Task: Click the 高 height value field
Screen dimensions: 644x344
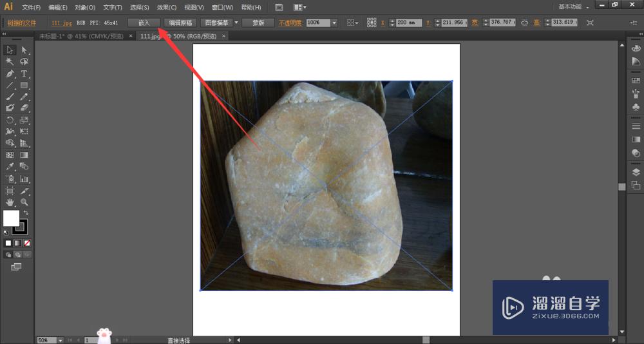Action: click(564, 23)
